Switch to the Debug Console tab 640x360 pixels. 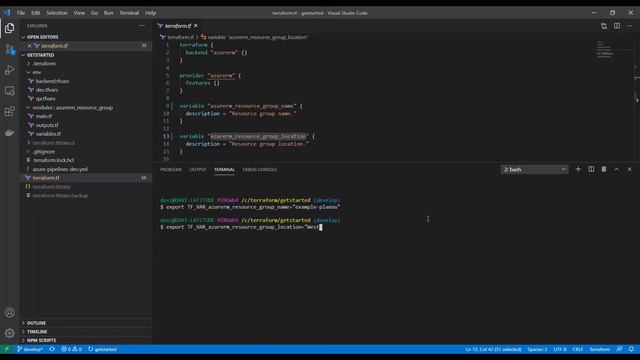coord(260,169)
